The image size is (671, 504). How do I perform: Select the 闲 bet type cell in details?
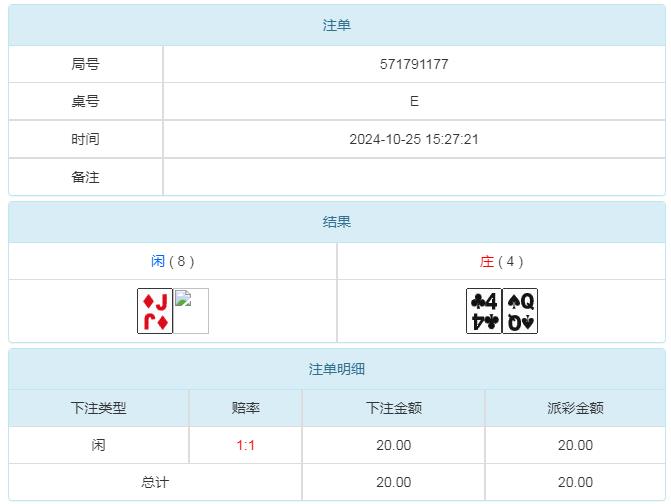(x=99, y=445)
